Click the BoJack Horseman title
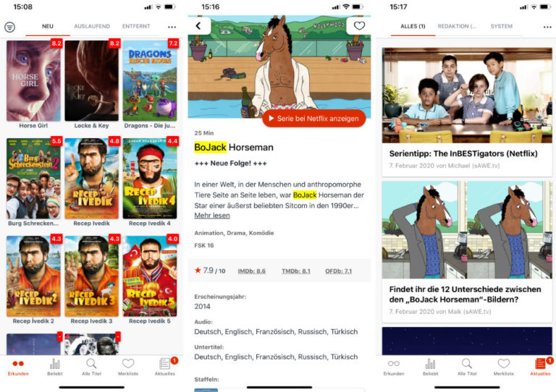Image resolution: width=556 pixels, height=392 pixels. 234,148
